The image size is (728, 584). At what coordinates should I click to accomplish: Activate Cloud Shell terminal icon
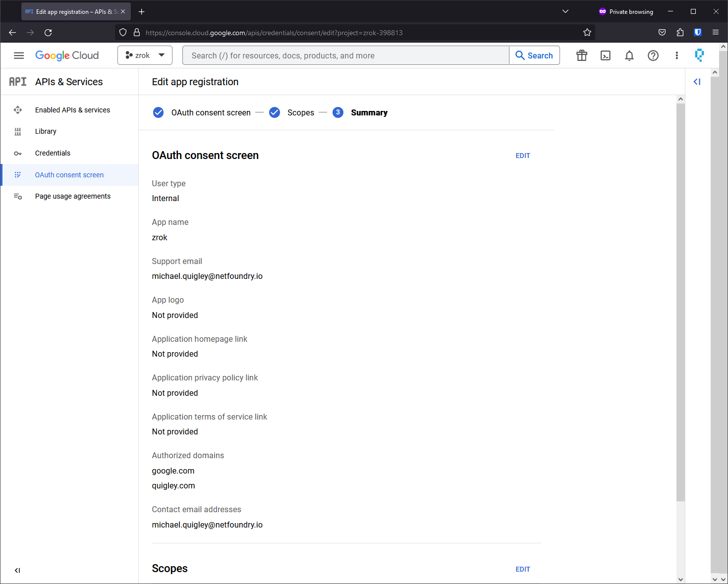coord(606,55)
